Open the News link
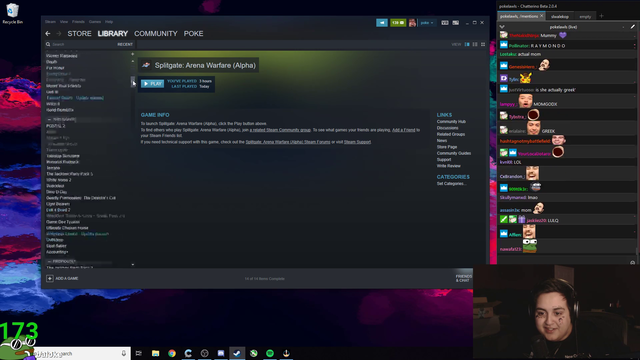 [x=442, y=140]
